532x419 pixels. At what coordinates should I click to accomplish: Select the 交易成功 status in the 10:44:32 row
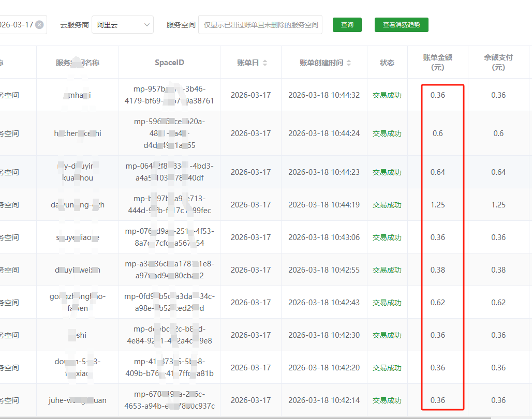(x=387, y=95)
